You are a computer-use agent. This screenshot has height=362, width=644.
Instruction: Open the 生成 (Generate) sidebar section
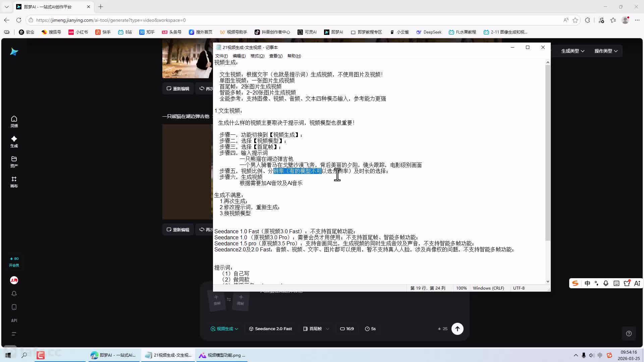(14, 141)
